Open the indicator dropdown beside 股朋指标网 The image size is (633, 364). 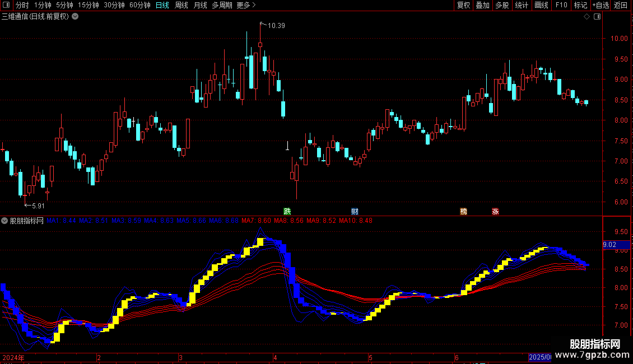4,221
